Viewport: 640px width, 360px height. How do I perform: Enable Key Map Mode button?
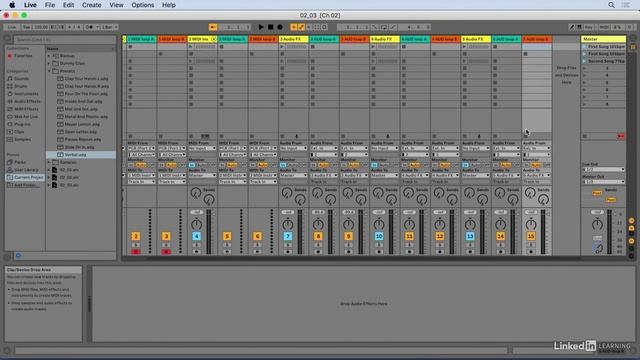click(x=588, y=27)
